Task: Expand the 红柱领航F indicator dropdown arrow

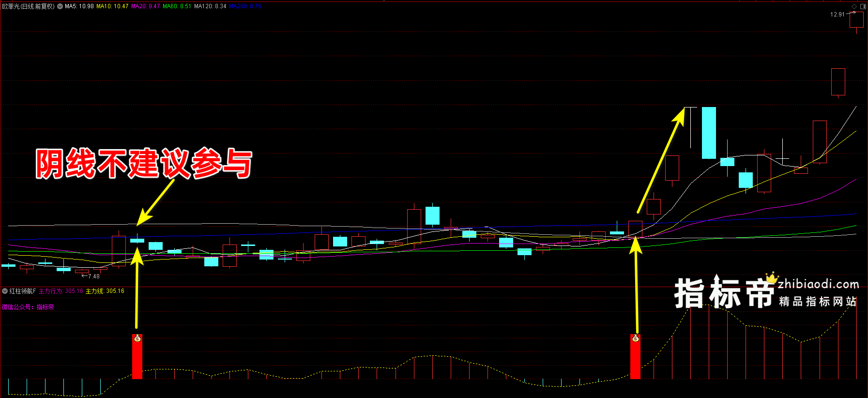Action: pos(5,291)
